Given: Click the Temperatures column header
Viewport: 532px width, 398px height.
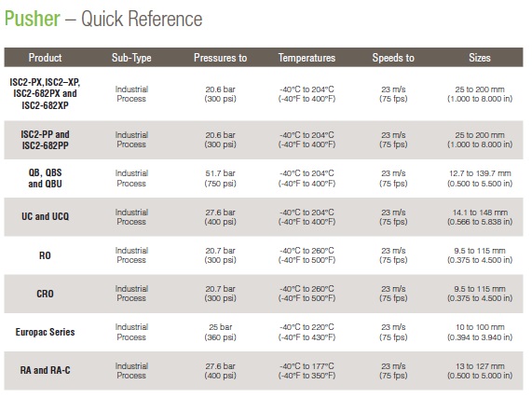Looking at the screenshot, I should click(x=307, y=58).
